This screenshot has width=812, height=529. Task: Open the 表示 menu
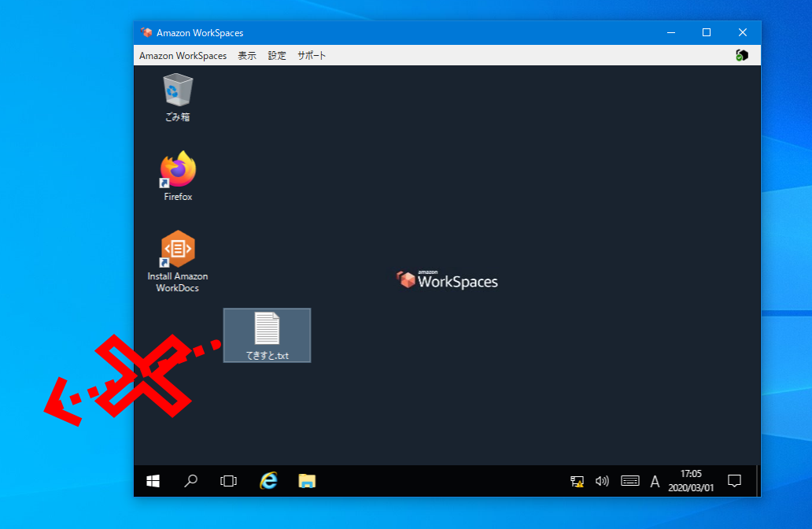(246, 55)
